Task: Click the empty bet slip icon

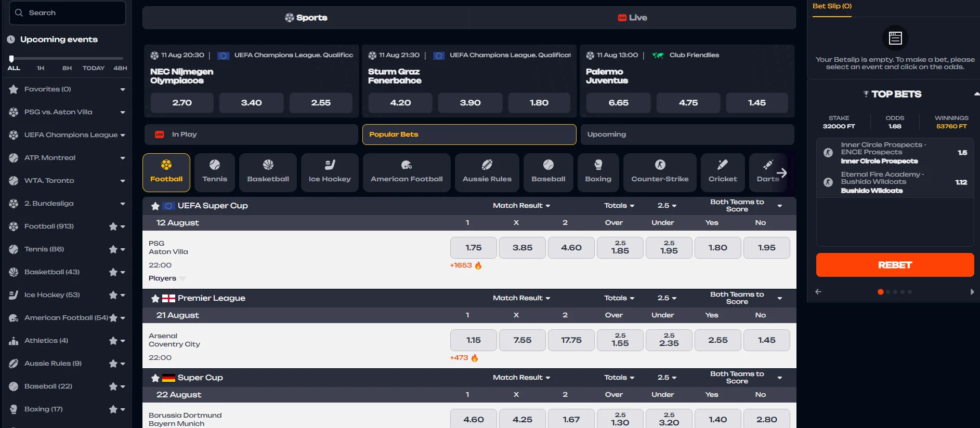Action: (x=895, y=38)
